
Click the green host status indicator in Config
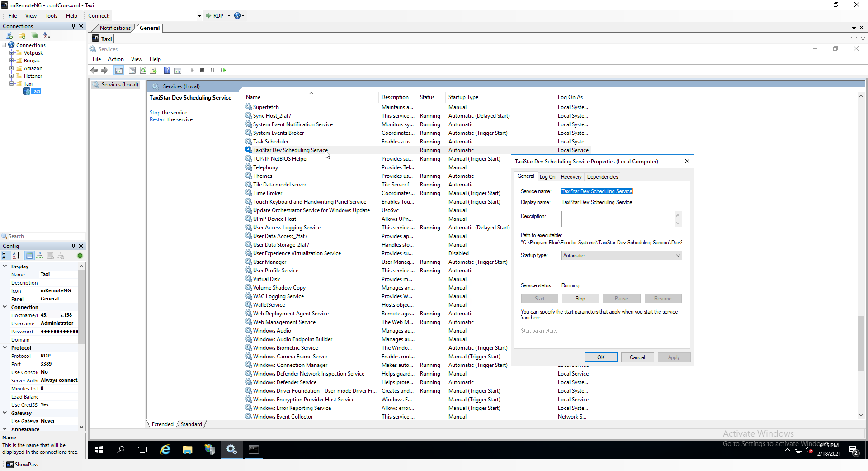point(80,256)
